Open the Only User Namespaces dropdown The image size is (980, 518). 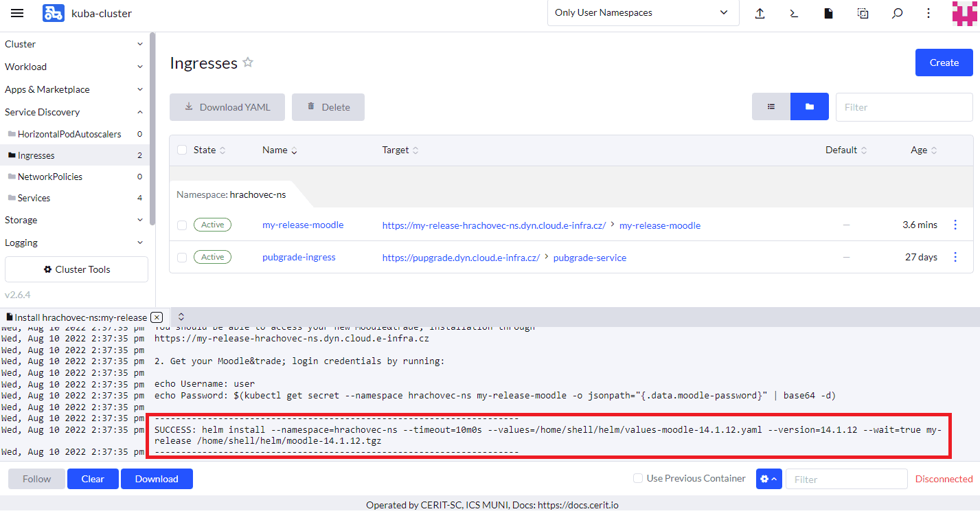tap(641, 13)
